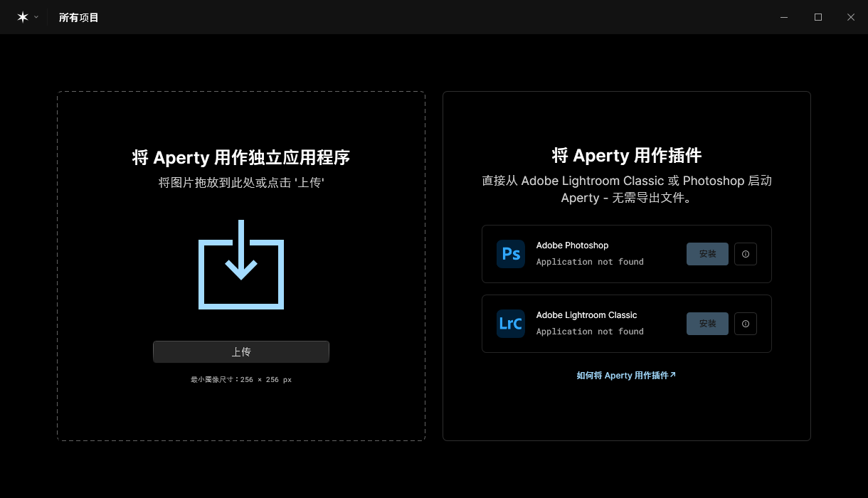The image size is (868, 498).
Task: Open the info icon next to Photoshop 安装 button
Action: 745,254
